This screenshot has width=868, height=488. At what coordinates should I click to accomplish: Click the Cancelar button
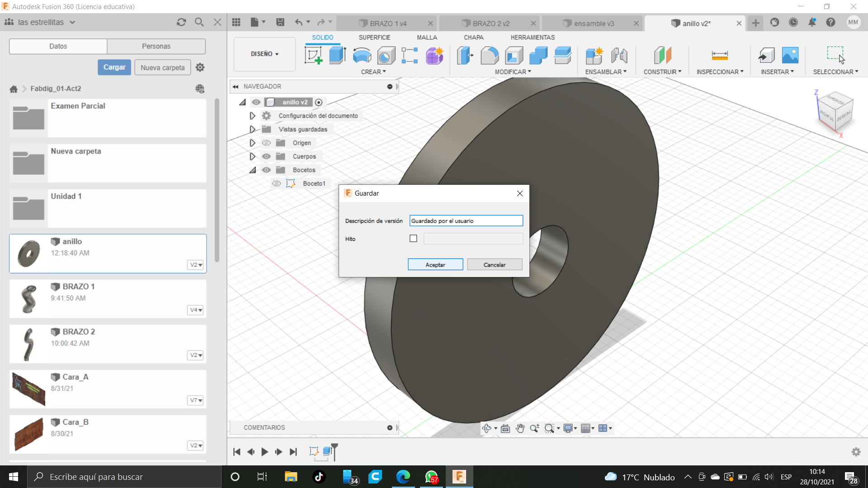click(x=494, y=265)
